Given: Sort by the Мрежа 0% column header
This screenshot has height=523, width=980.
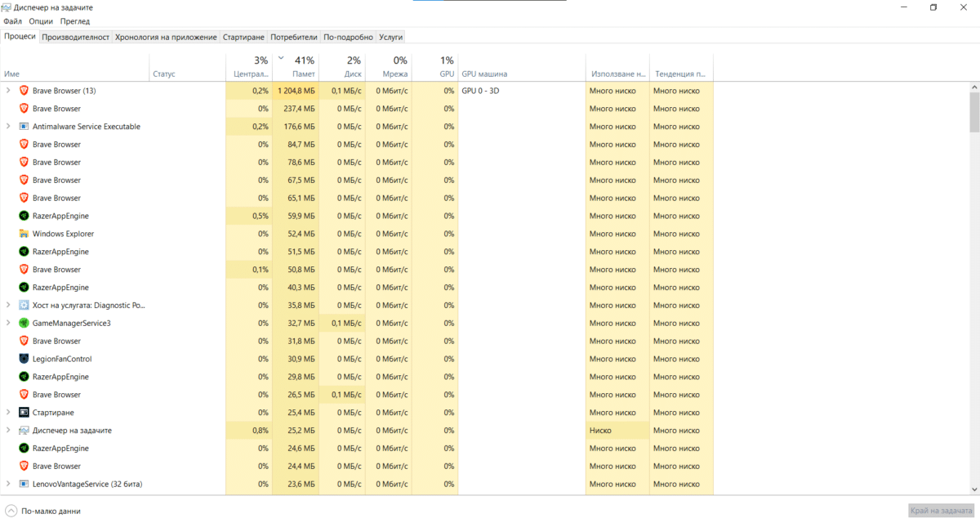Looking at the screenshot, I should coord(389,67).
